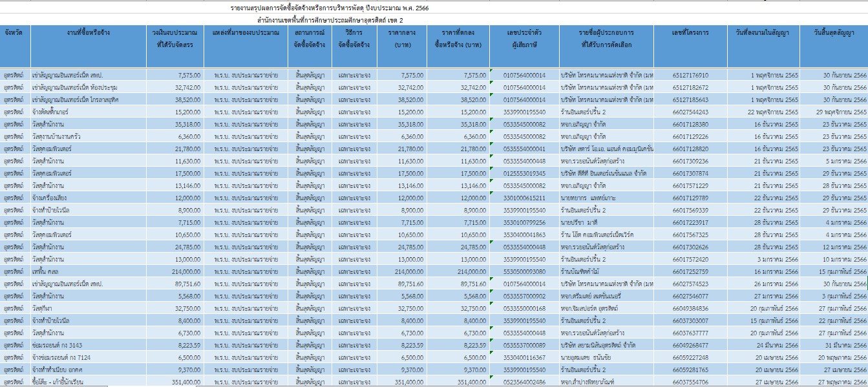Click the วัสดุงานบ้านงานครัว cell
The height and width of the screenshot is (387, 868).
click(x=88, y=136)
